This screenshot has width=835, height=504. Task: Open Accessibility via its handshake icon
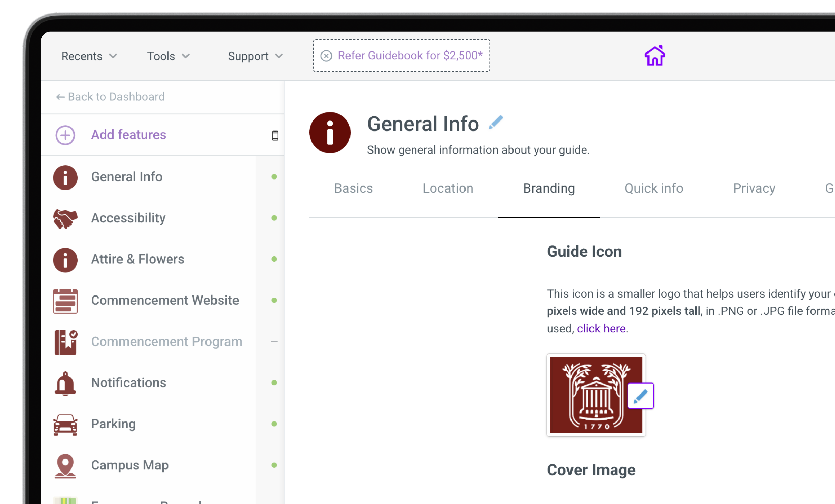(x=65, y=218)
